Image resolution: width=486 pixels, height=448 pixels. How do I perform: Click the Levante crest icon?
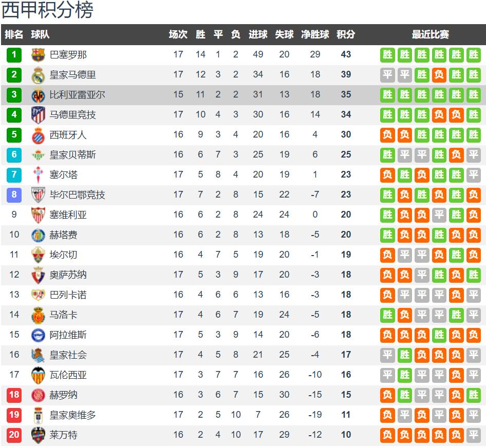(38, 435)
